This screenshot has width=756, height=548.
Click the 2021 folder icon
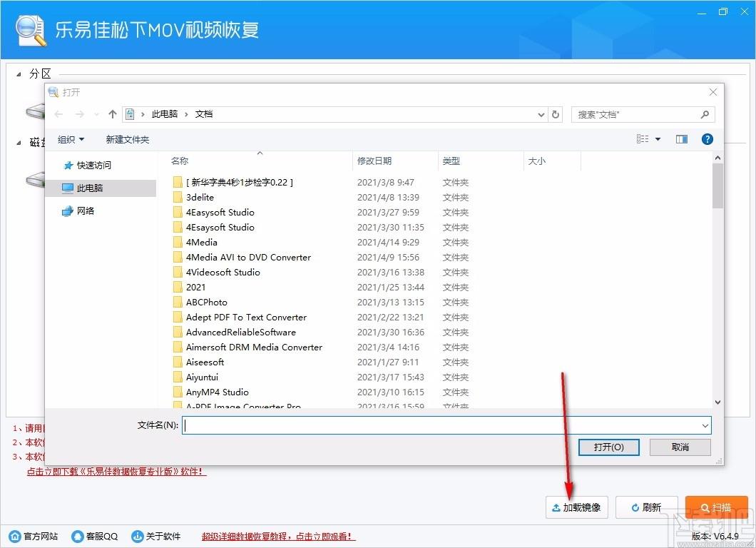pos(178,287)
